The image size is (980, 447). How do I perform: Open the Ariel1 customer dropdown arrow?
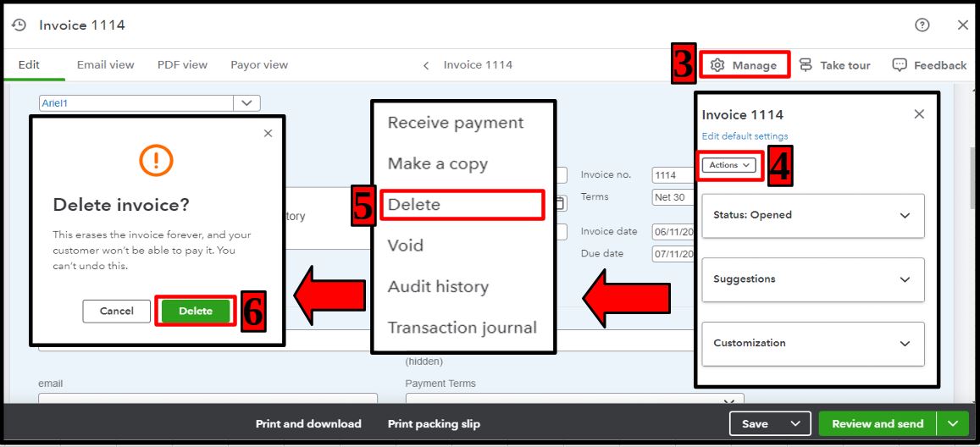246,103
